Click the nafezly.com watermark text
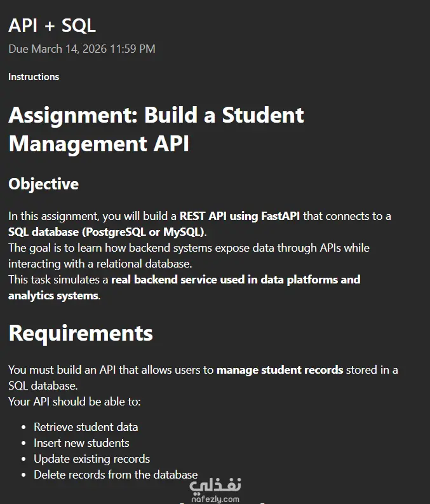Image resolution: width=430 pixels, height=504 pixels. 216,500
